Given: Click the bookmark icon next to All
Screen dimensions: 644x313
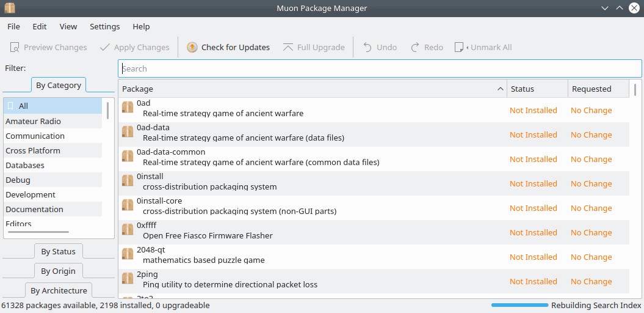Looking at the screenshot, I should (10, 106).
